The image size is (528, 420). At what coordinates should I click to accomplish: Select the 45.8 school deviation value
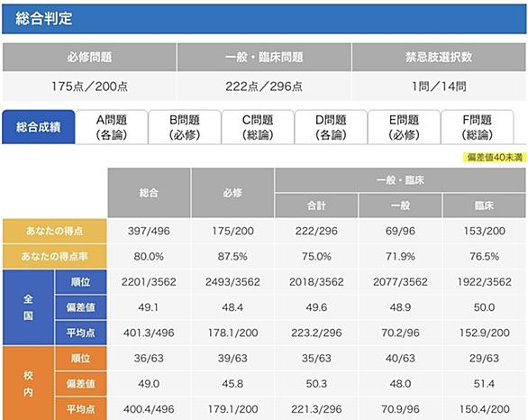point(232,384)
